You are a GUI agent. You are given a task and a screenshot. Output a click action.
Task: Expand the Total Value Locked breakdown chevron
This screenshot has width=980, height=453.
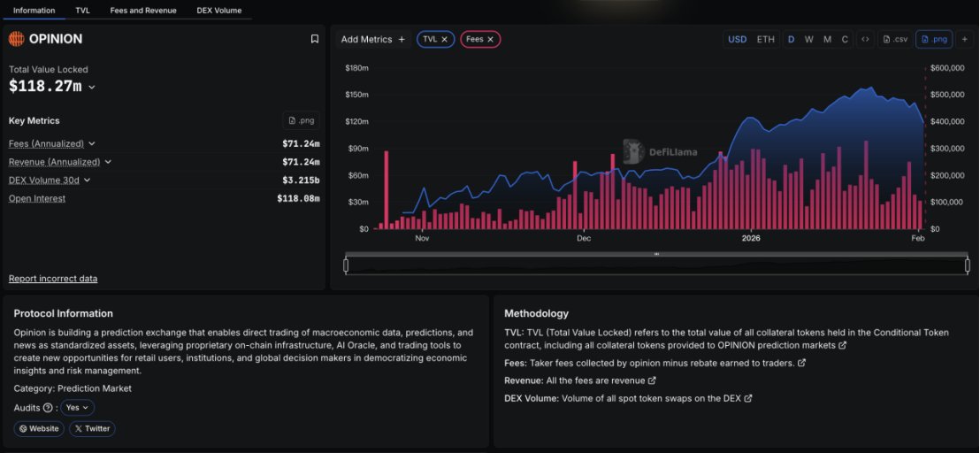click(x=92, y=88)
